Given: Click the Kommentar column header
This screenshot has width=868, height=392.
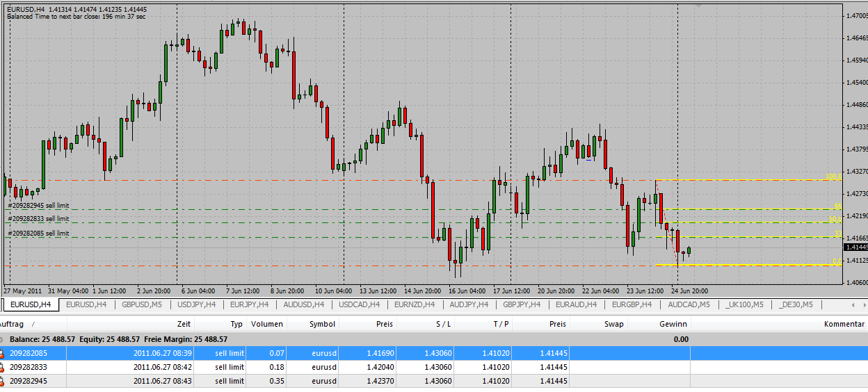Looking at the screenshot, I should pos(843,324).
